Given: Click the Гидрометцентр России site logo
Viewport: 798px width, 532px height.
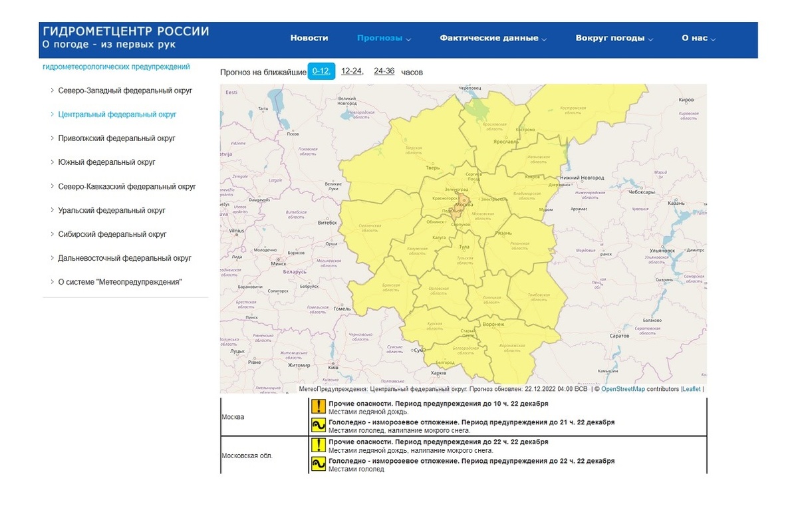Looking at the screenshot, I should point(126,37).
